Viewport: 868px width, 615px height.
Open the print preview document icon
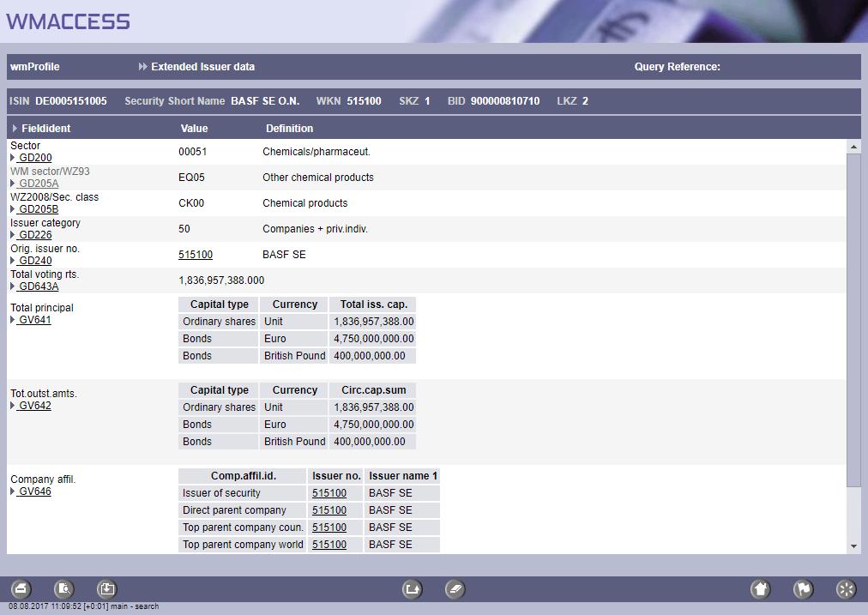(64, 589)
